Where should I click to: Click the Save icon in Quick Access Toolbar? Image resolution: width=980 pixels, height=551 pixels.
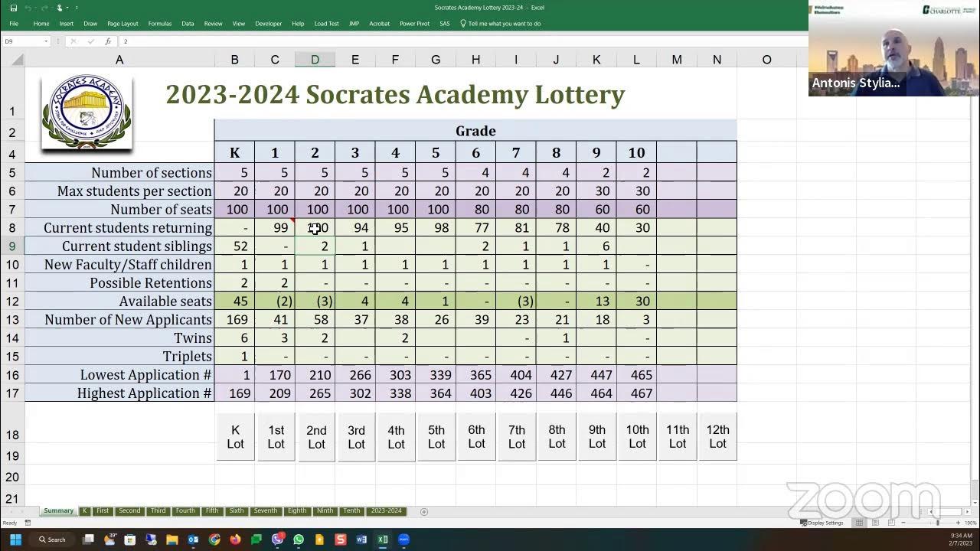click(14, 8)
